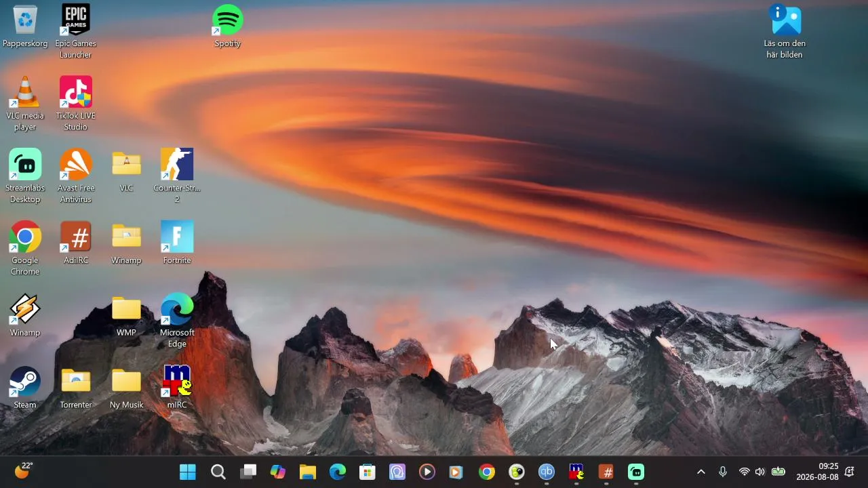The image size is (868, 488).
Task: Open the volume speaker tray icon
Action: (x=760, y=472)
